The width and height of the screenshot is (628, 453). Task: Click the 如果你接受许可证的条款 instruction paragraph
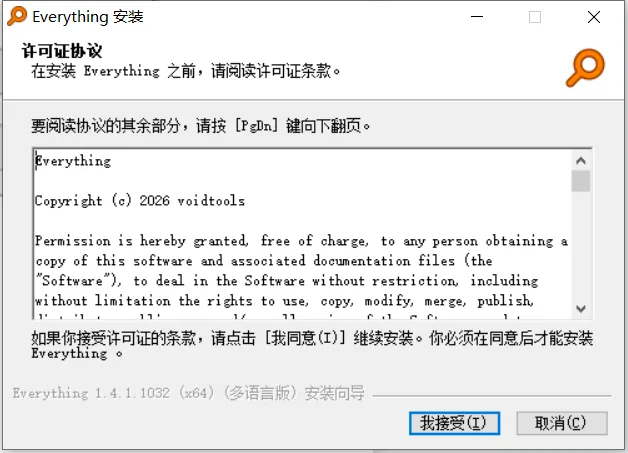312,345
